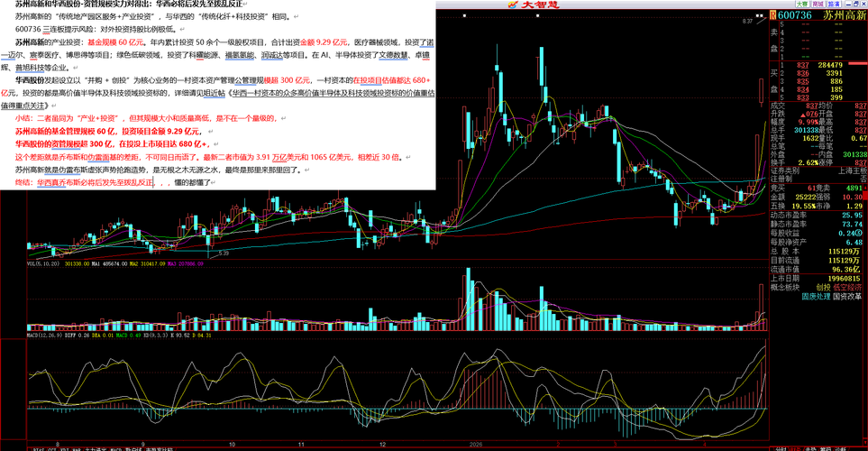868x451 pixels.
Task: Click the 金额 value 25222
Action: (x=808, y=198)
